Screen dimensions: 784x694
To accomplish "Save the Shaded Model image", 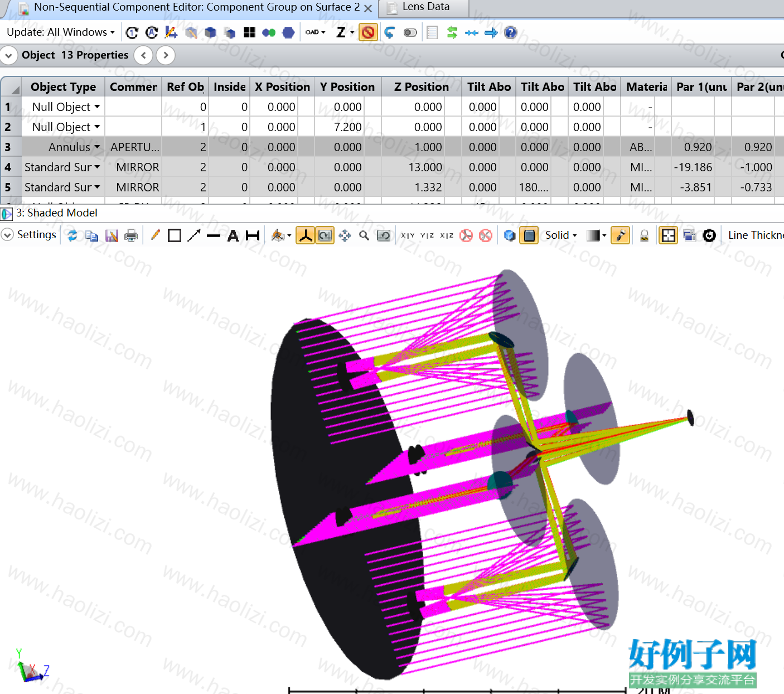I will (x=112, y=235).
